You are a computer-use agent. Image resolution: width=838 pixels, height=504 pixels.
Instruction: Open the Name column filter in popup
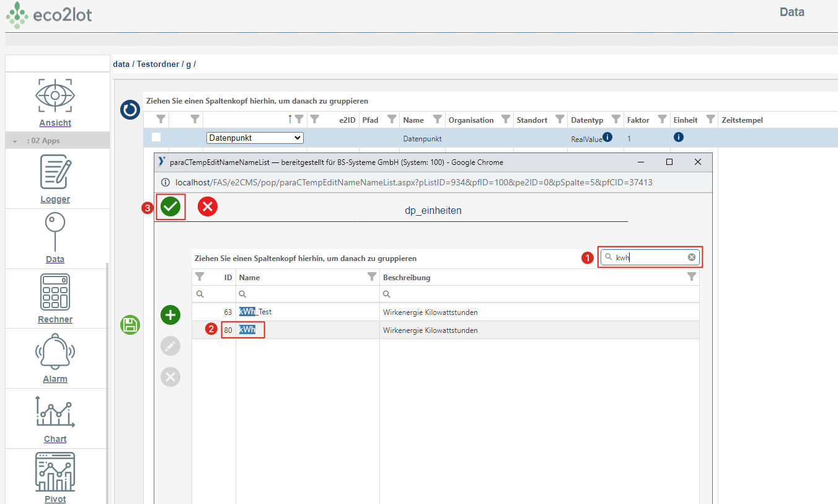[372, 277]
